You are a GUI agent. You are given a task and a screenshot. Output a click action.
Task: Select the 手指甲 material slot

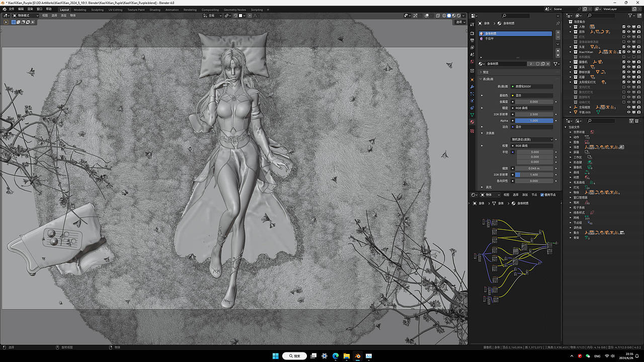point(516,39)
